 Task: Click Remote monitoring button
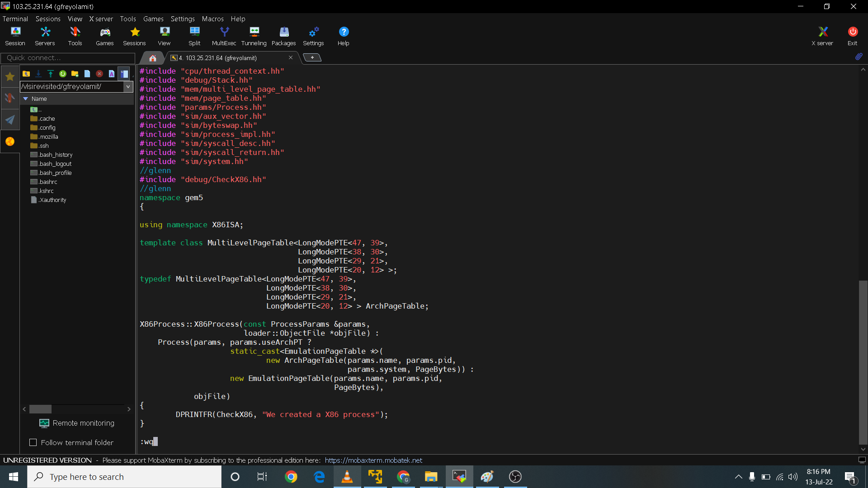tap(77, 423)
